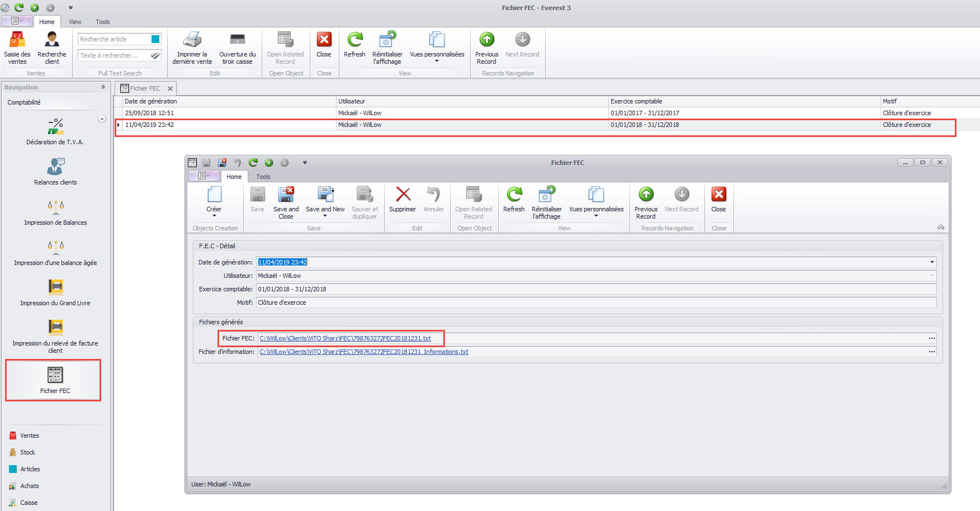Collapse the FEC dialog ribbon with the chevron
Image resolution: width=980 pixels, height=511 pixels.
(x=941, y=227)
